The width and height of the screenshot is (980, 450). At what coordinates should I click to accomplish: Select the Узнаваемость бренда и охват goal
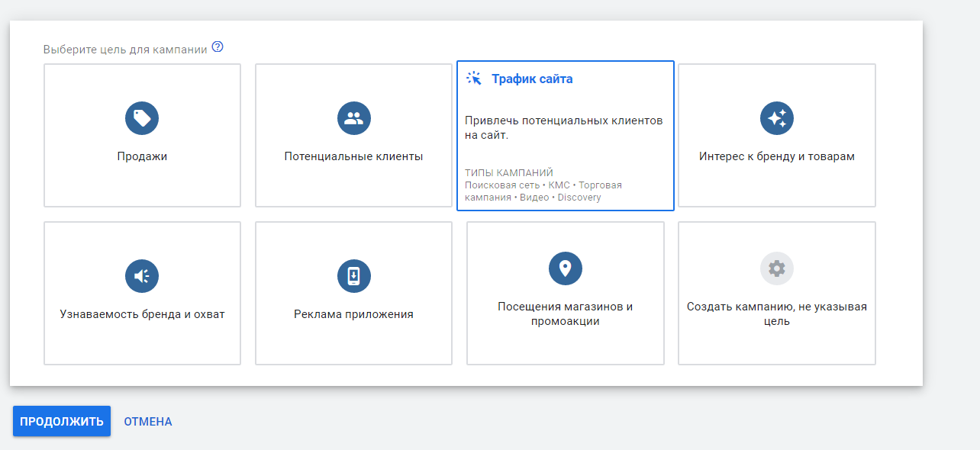142,293
